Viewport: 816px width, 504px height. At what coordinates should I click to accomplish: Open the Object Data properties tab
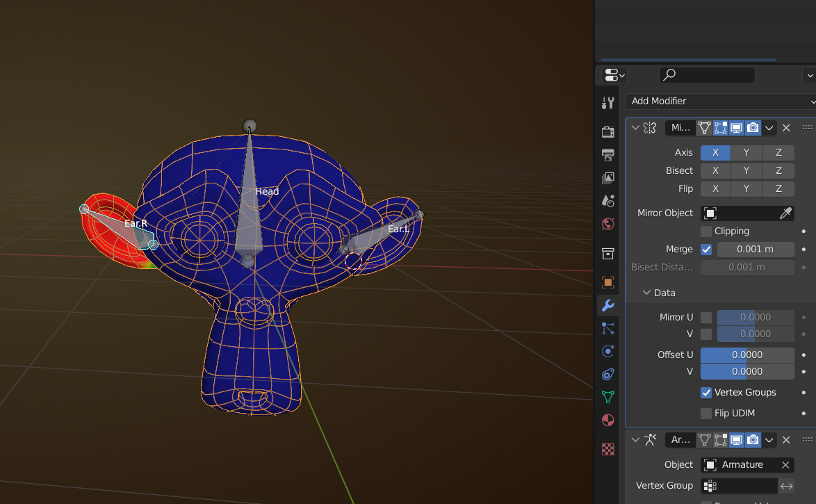pos(607,397)
